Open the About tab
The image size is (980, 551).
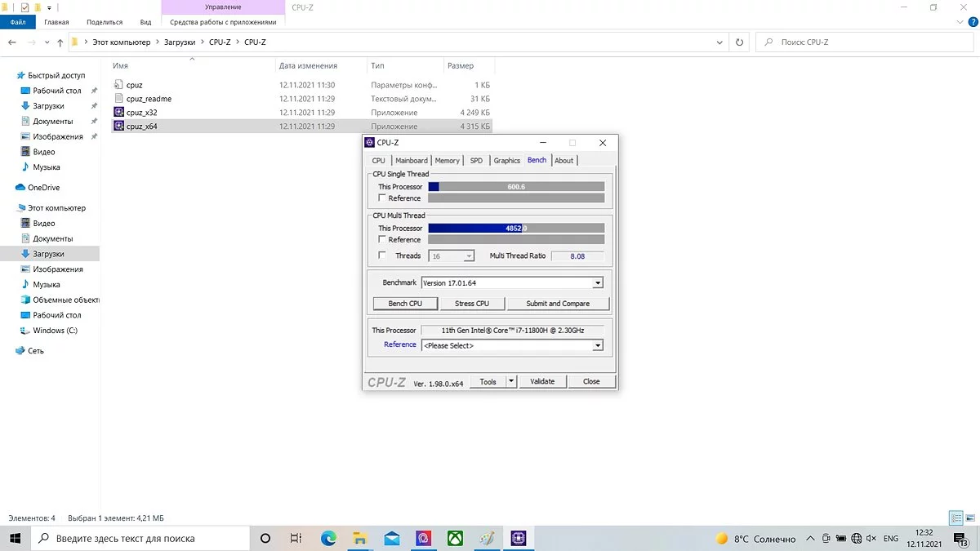pos(564,161)
